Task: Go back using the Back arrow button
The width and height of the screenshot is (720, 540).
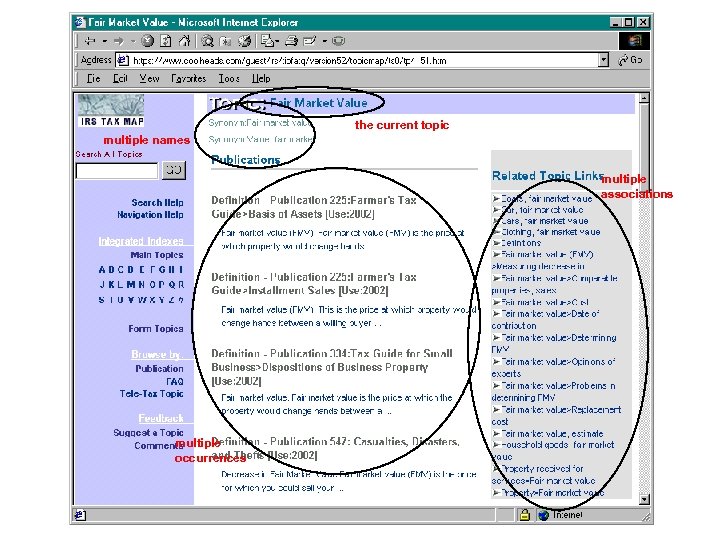Action: (90, 41)
